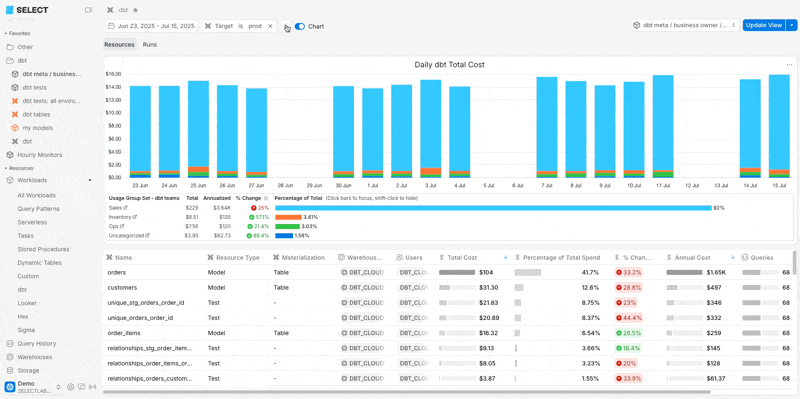
Task: Click the Queries column header icon
Action: [x=745, y=258]
